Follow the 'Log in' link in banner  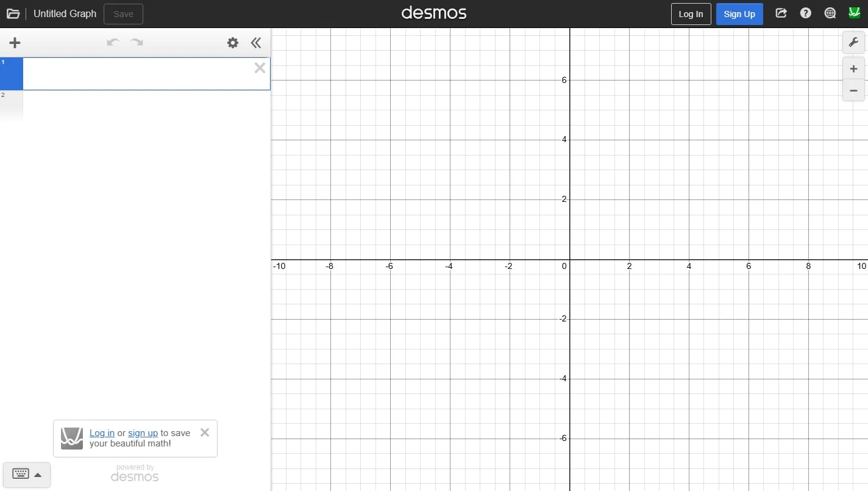point(102,433)
